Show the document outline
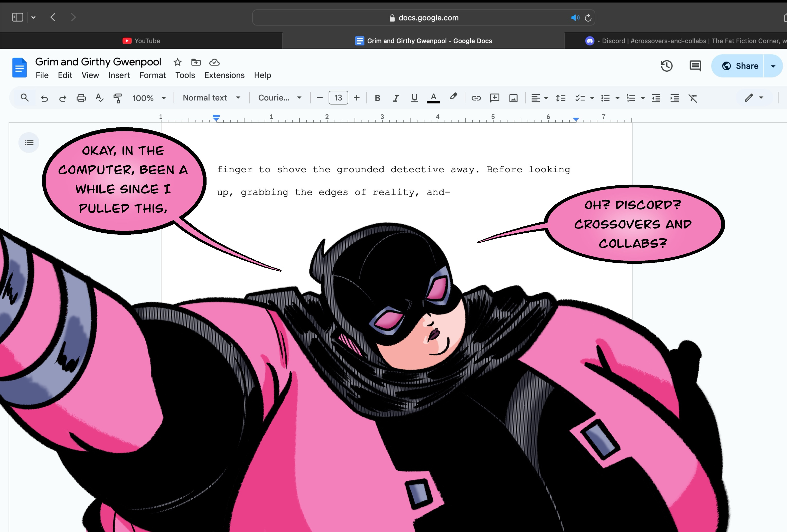787x532 pixels. [29, 143]
